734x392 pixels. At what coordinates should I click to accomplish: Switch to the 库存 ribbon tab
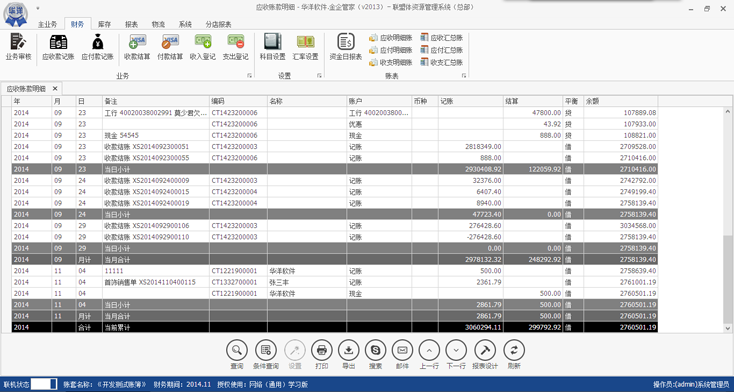(x=104, y=24)
